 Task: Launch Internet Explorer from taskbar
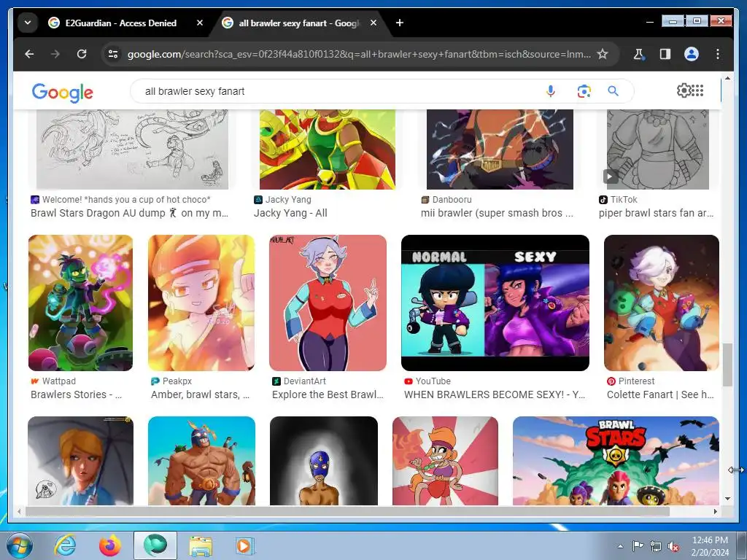point(65,545)
